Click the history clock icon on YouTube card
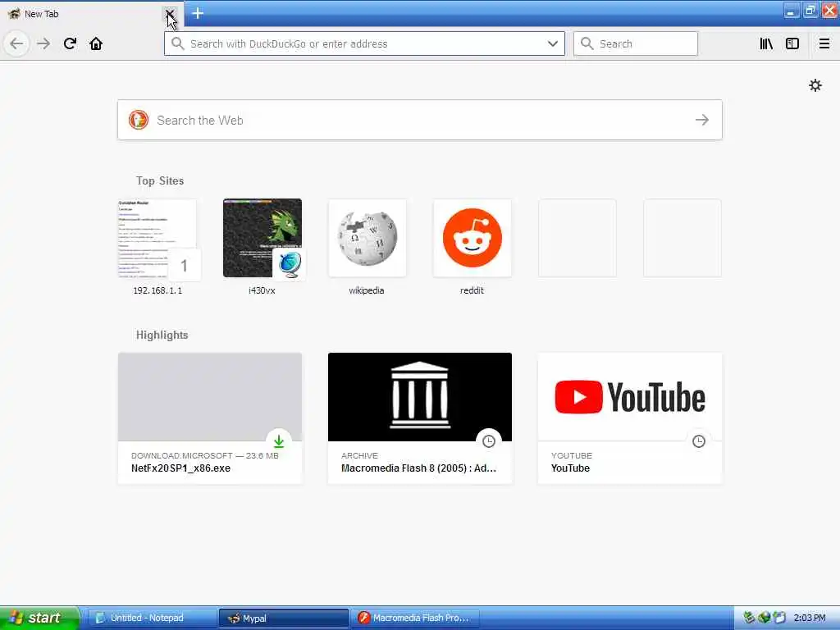This screenshot has width=840, height=630. [x=699, y=441]
